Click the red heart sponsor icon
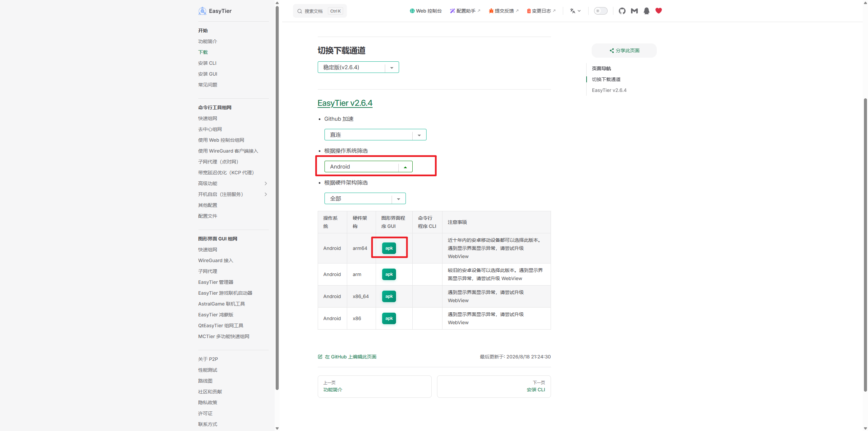 [659, 11]
